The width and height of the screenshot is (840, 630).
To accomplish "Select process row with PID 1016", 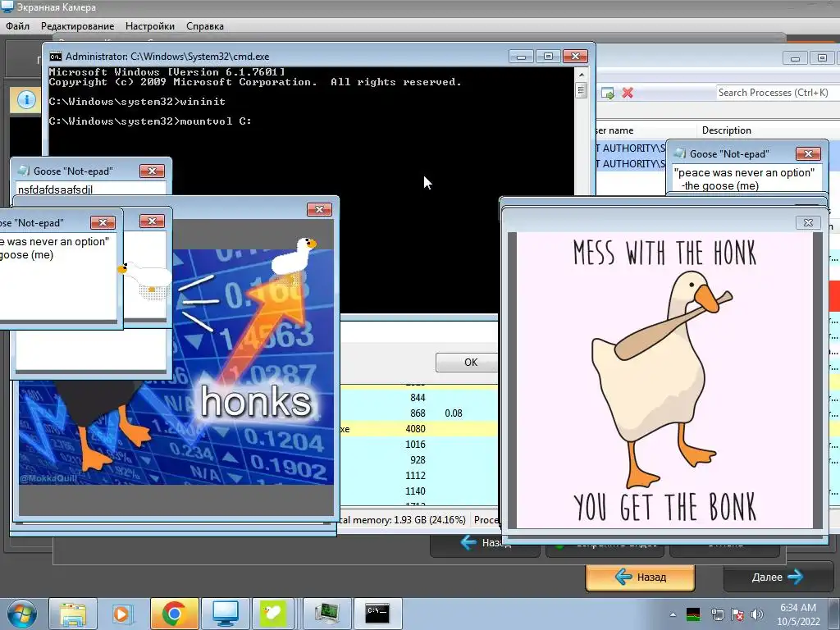I will click(x=419, y=444).
